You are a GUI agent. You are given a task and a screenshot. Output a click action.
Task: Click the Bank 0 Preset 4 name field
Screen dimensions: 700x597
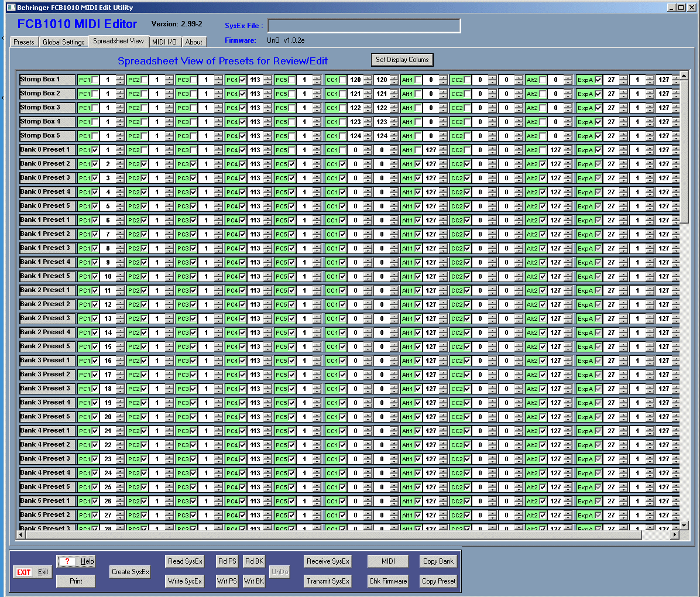click(x=47, y=192)
